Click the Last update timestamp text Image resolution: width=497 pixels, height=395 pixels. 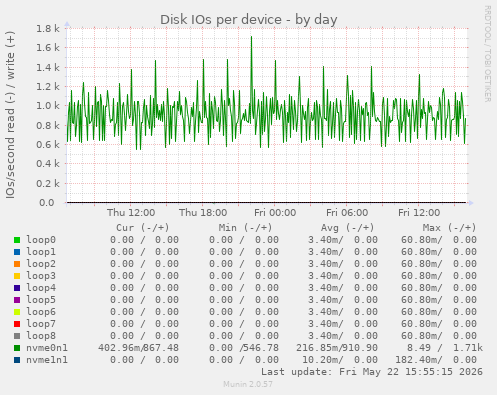click(x=372, y=372)
